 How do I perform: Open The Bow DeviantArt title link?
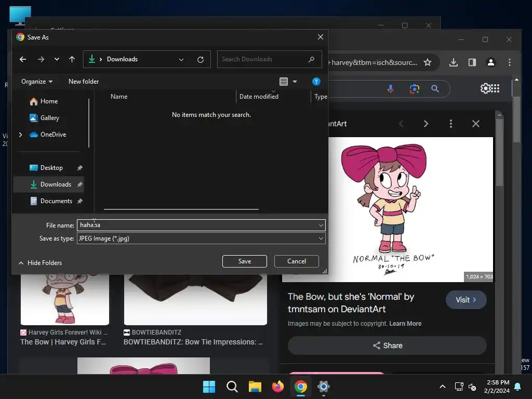pos(351,303)
